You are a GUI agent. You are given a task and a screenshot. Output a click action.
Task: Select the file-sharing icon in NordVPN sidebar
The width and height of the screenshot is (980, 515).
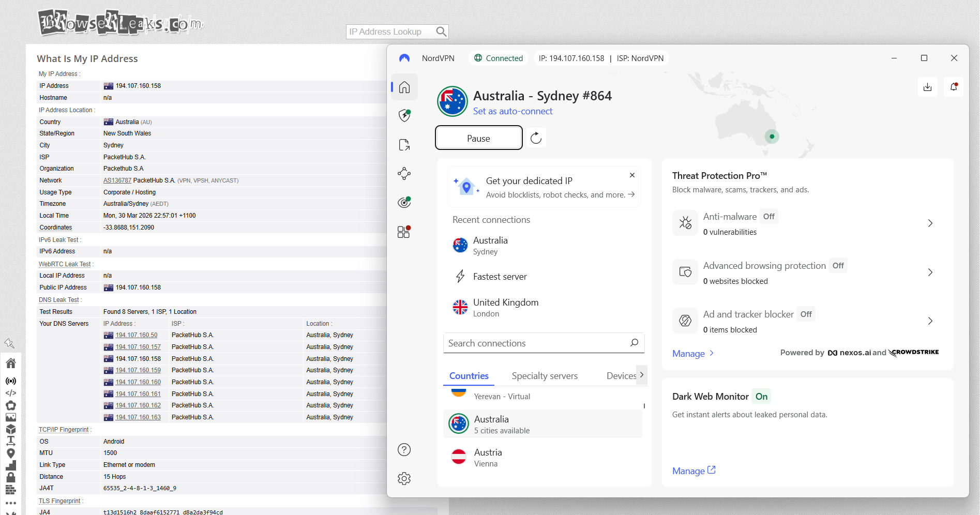pos(404,145)
